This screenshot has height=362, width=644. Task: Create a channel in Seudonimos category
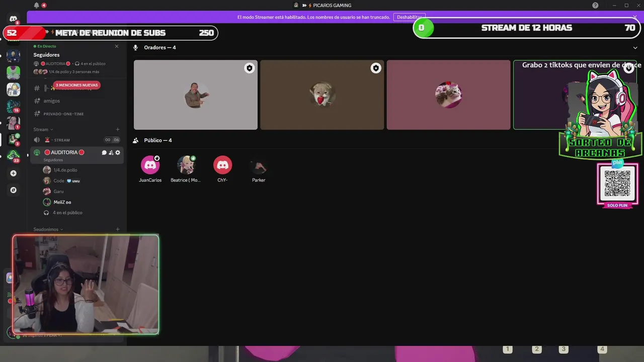point(118,229)
